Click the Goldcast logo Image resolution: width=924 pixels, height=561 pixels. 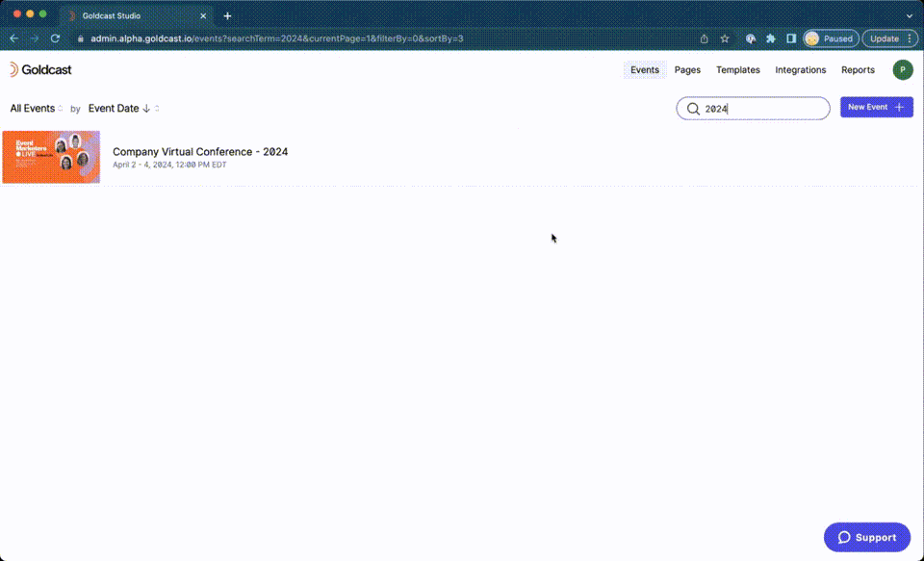coord(40,69)
